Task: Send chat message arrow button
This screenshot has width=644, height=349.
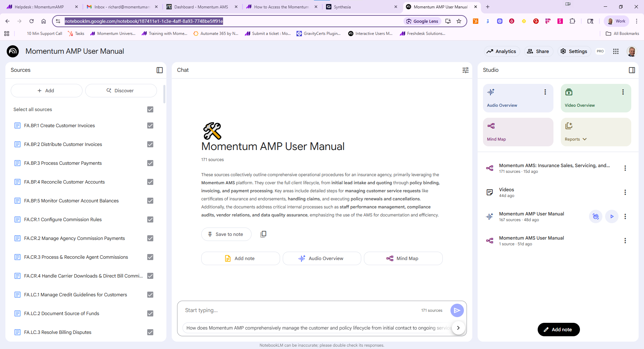Action: coord(457,310)
